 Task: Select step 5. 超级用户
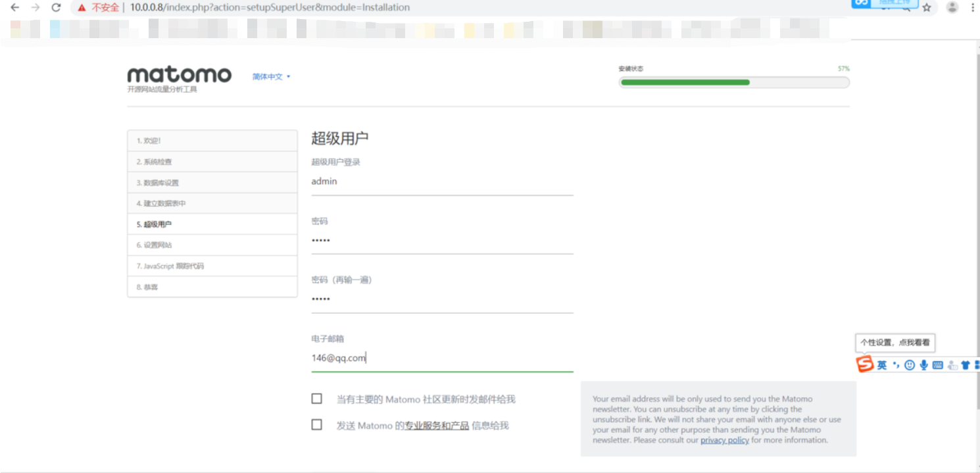[x=212, y=224]
